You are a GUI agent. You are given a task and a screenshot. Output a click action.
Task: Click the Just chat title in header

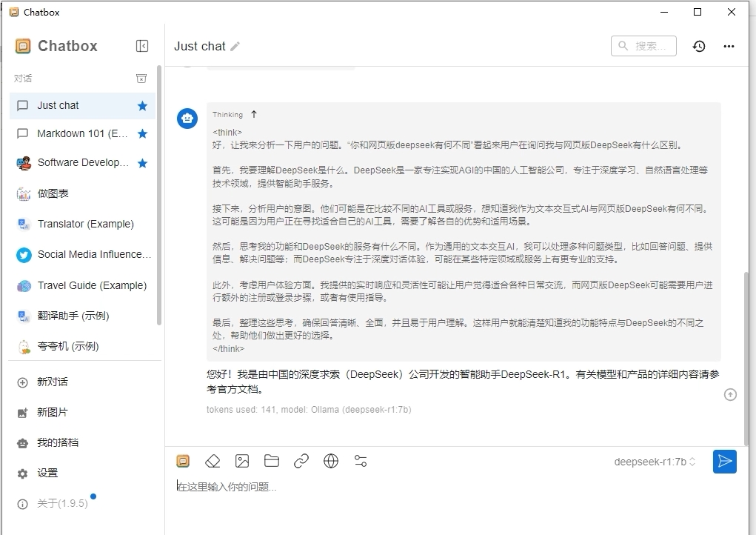pyautogui.click(x=200, y=46)
